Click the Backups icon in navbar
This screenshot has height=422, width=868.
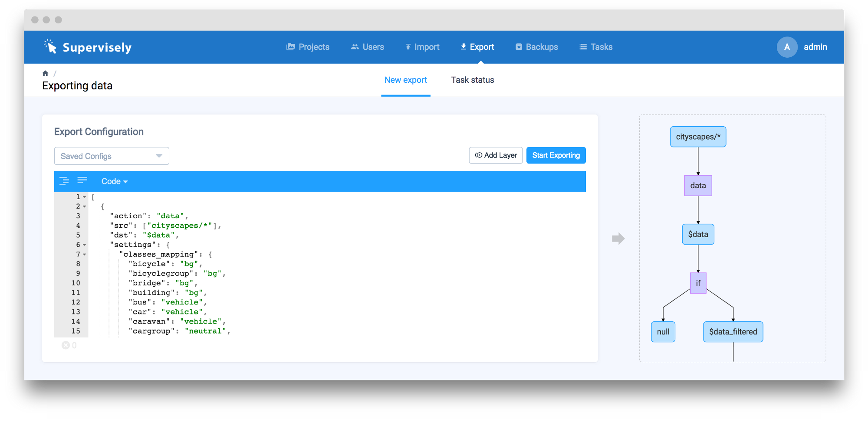click(519, 47)
